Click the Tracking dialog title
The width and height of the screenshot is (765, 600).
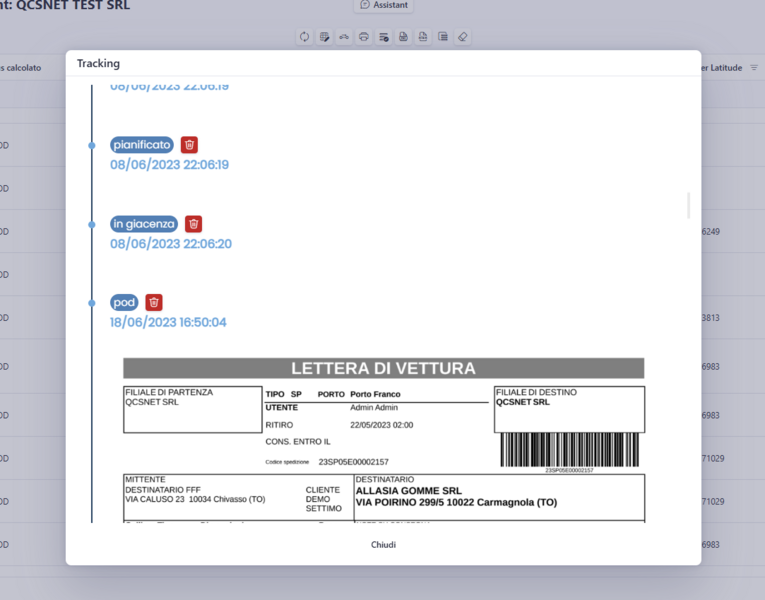tap(98, 63)
